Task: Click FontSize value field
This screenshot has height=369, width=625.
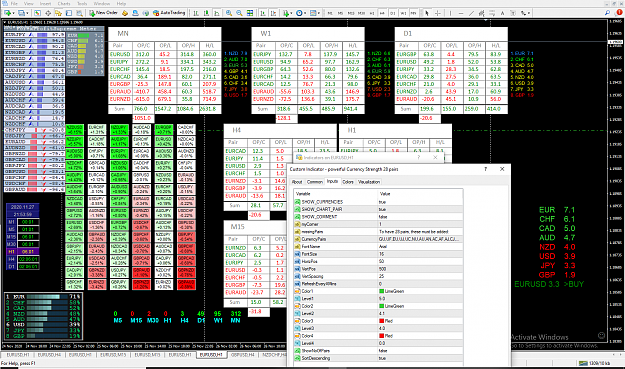Action: click(420, 254)
